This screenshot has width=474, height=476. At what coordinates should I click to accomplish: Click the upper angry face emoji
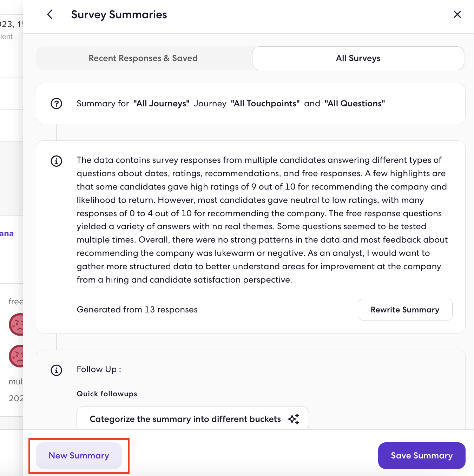coord(17,324)
